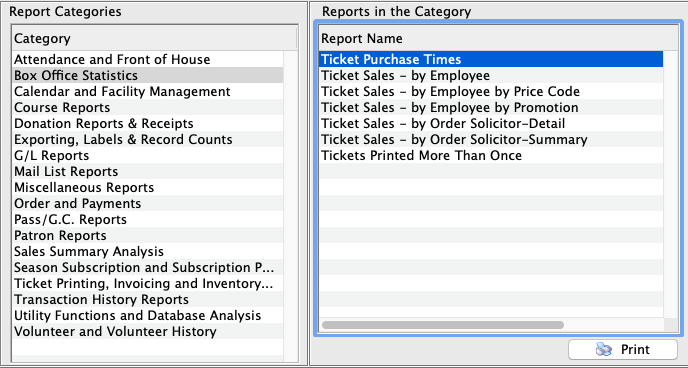Select Box Office Statistics category
This screenshot has height=368, width=688.
tap(148, 75)
